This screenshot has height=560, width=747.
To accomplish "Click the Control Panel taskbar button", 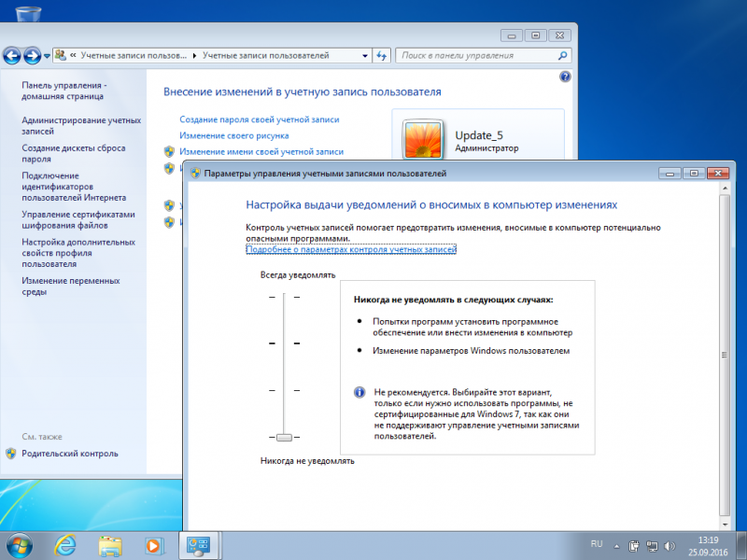I will (198, 546).
